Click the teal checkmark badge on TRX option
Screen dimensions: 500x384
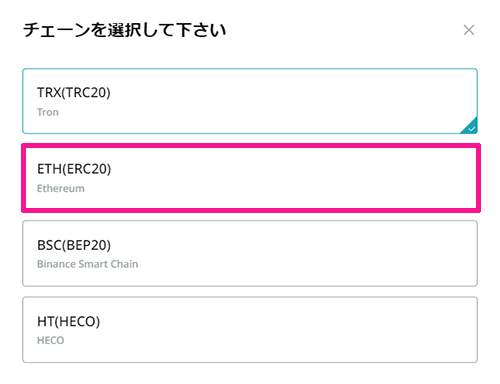tap(471, 128)
